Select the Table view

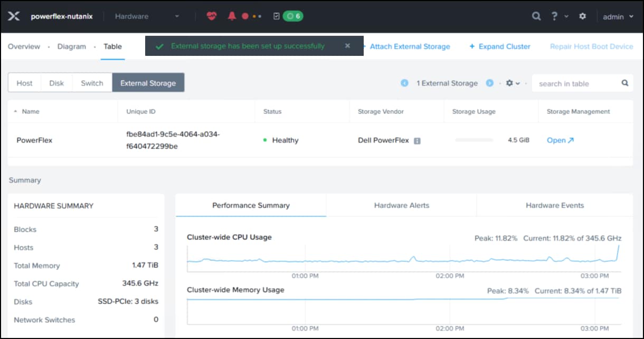point(113,46)
